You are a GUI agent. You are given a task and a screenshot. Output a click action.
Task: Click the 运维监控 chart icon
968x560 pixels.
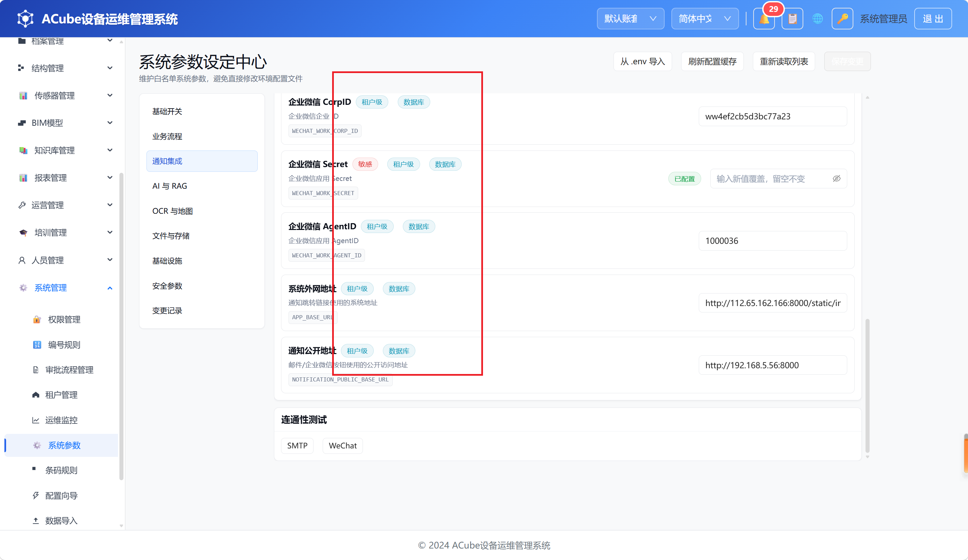36,420
